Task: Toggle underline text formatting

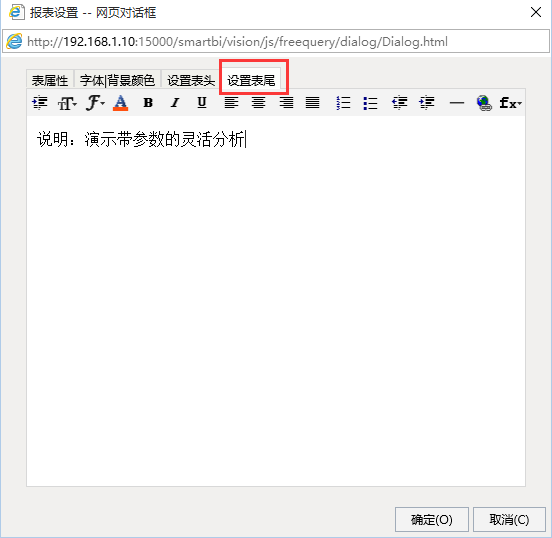Action: point(202,103)
